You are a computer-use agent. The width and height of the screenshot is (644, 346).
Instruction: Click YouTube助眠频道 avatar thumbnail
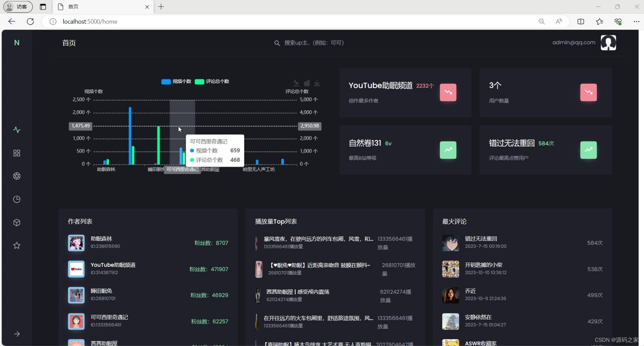[x=76, y=269]
